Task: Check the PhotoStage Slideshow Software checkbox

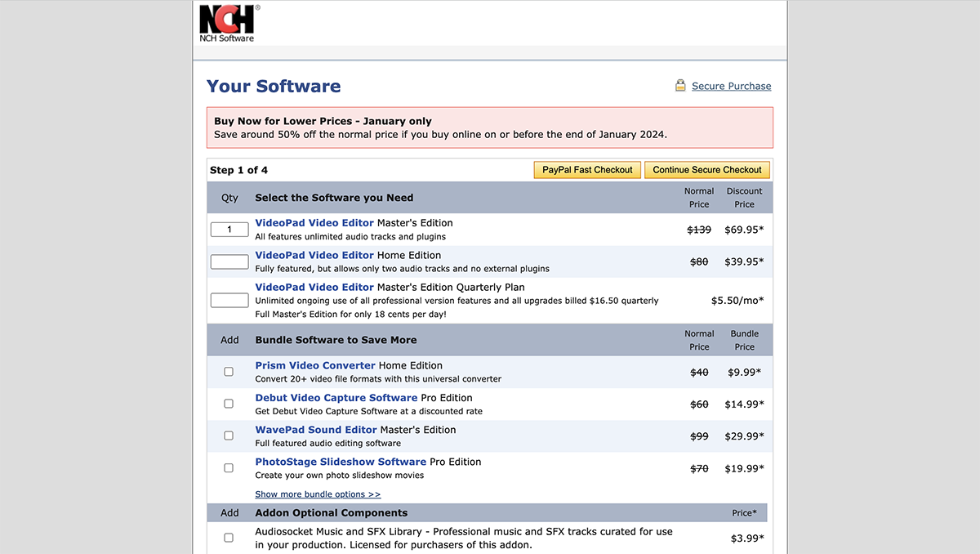Action: point(229,467)
